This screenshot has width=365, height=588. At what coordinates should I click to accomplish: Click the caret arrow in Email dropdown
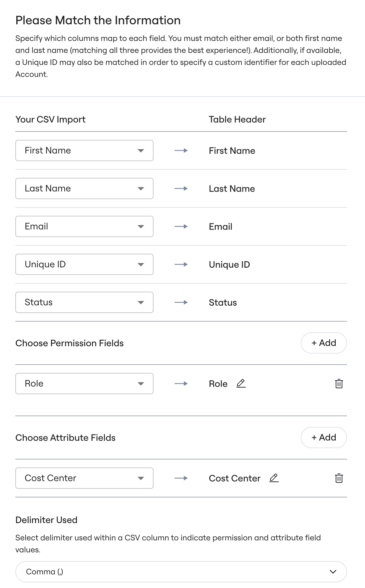[141, 227]
